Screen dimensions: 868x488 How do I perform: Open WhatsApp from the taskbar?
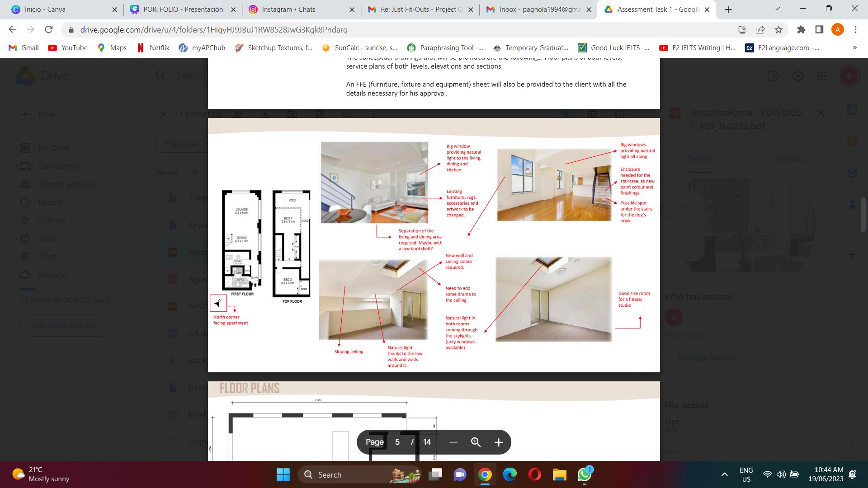pyautogui.click(x=584, y=474)
